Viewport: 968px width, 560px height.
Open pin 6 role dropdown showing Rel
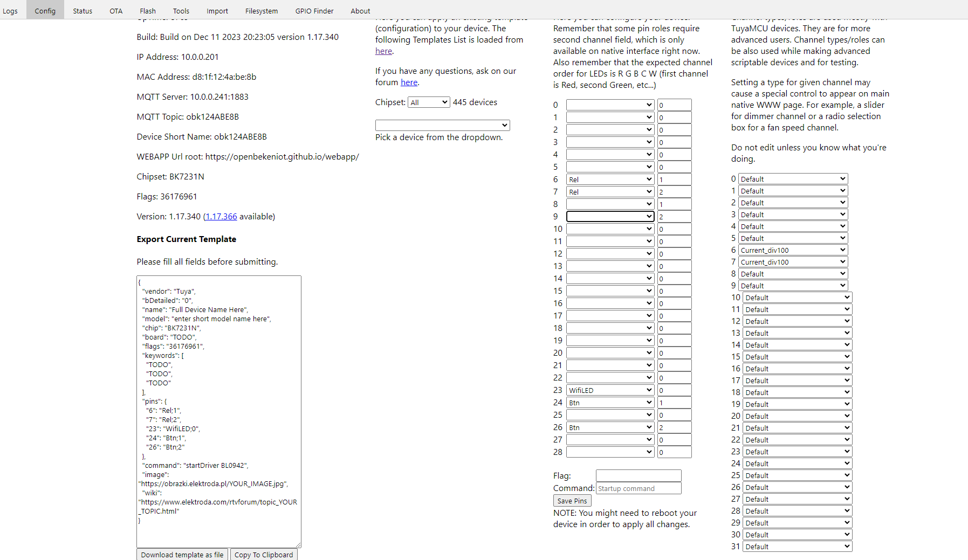click(x=610, y=179)
